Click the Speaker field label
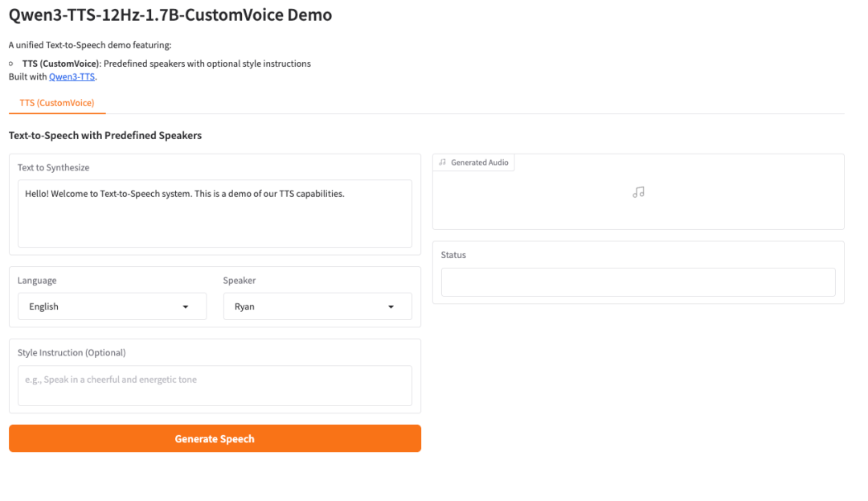Image resolution: width=868 pixels, height=501 pixels. [240, 280]
